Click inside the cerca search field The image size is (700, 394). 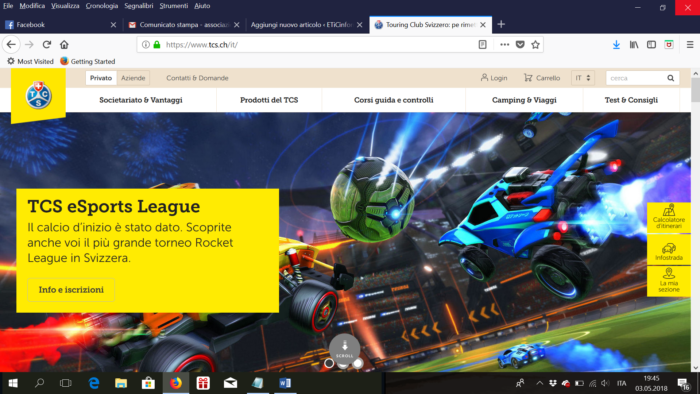[635, 78]
